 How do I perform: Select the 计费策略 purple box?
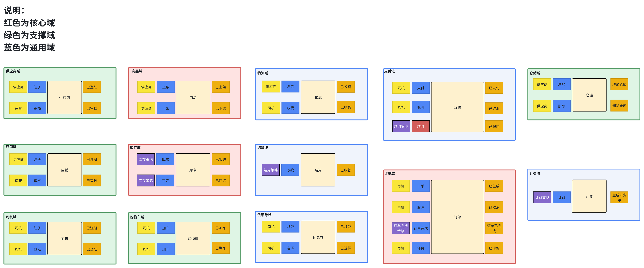542,197
